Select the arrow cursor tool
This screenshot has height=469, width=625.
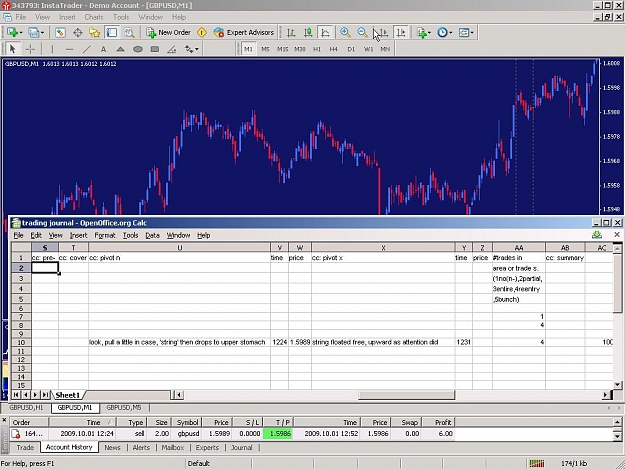[x=12, y=49]
